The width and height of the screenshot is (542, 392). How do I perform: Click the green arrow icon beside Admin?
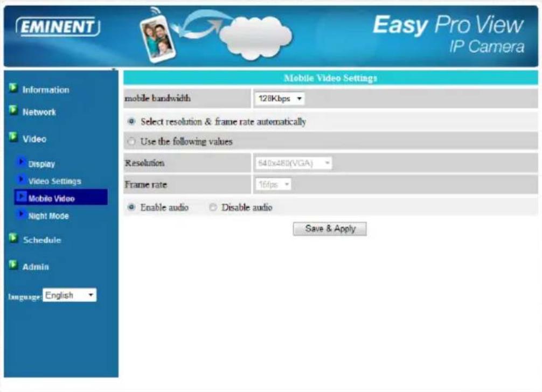pos(13,264)
